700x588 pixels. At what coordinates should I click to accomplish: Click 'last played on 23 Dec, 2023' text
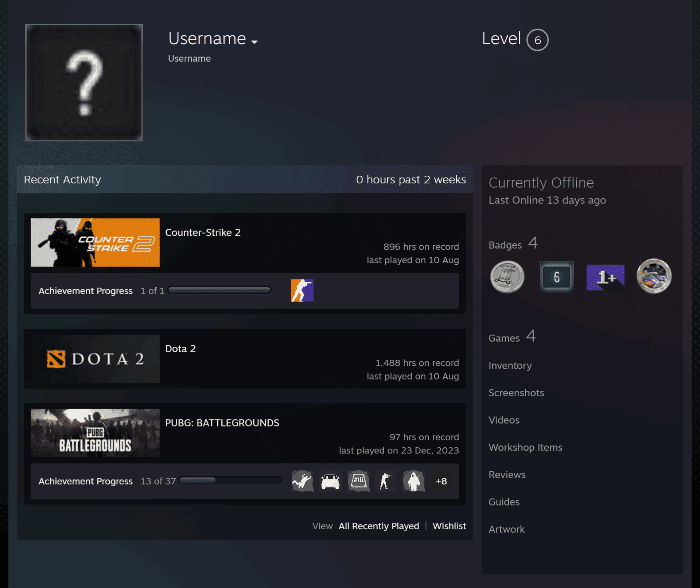pos(399,451)
